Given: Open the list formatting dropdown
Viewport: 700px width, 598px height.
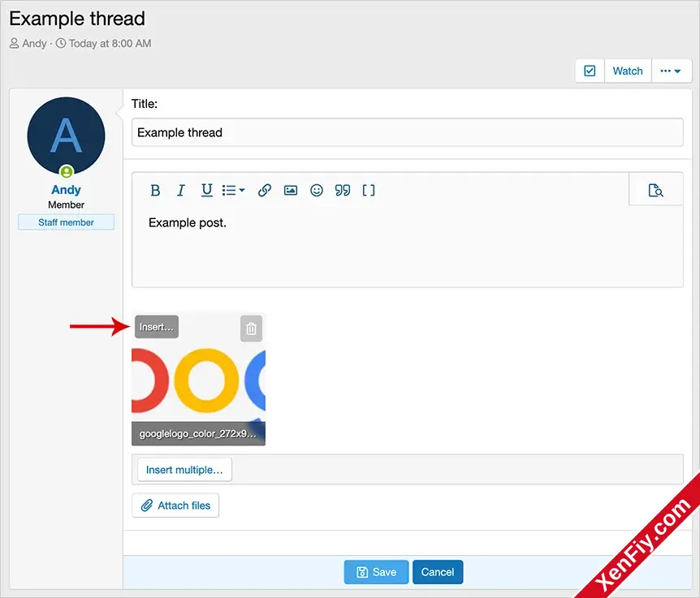Looking at the screenshot, I should point(234,191).
